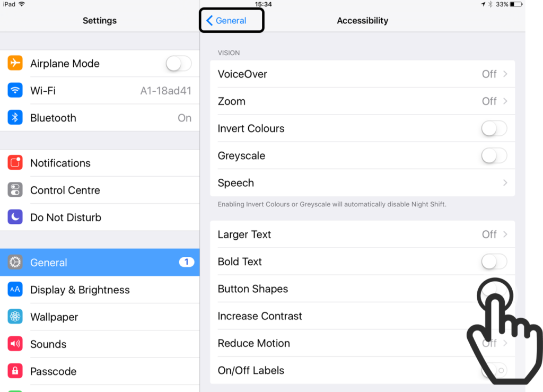The width and height of the screenshot is (543, 392).
Task: Tap the Sounds speaker icon
Action: (x=15, y=344)
